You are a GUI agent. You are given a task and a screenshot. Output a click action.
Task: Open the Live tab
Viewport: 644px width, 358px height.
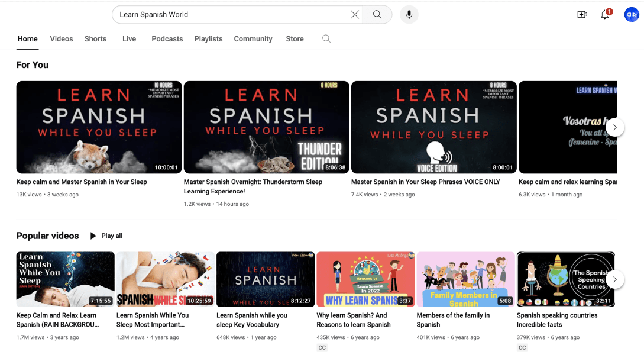(129, 38)
